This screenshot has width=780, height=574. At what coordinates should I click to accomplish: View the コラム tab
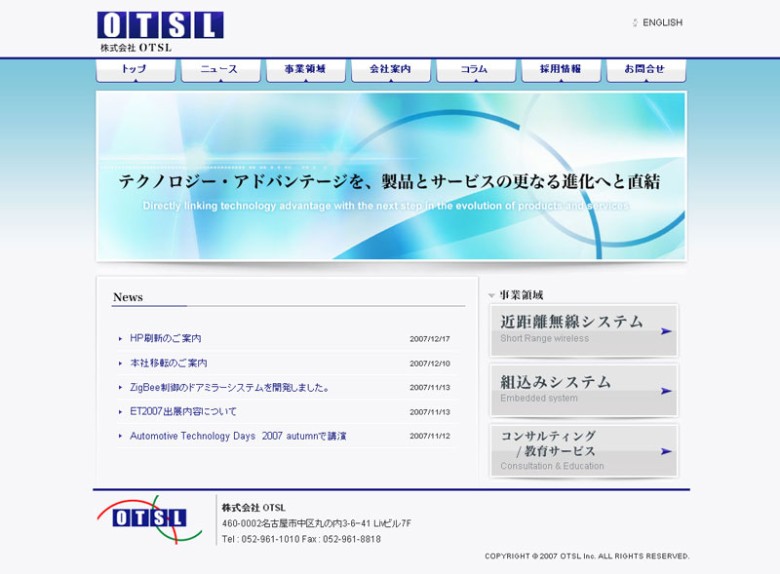tap(475, 70)
